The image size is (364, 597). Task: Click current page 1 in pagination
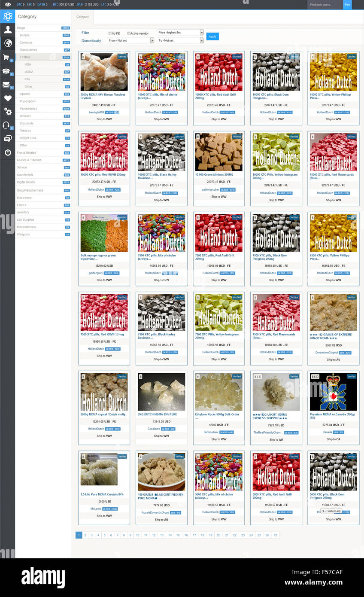tap(79, 535)
